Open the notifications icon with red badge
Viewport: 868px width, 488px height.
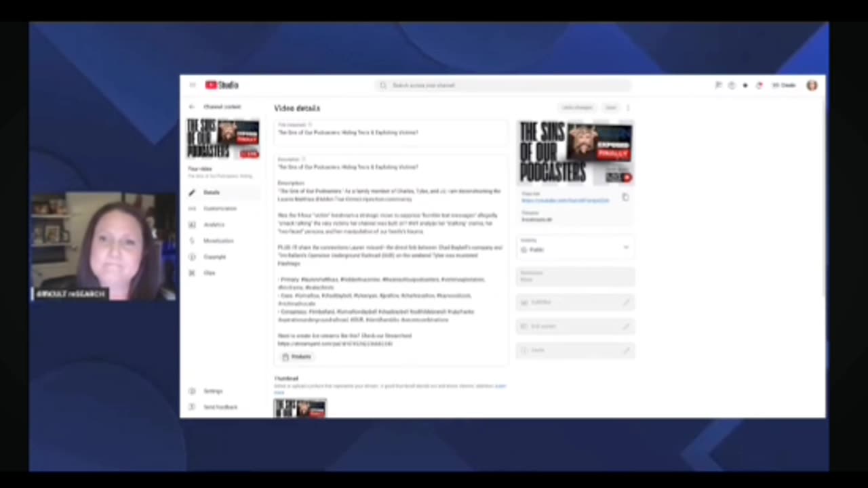click(759, 85)
